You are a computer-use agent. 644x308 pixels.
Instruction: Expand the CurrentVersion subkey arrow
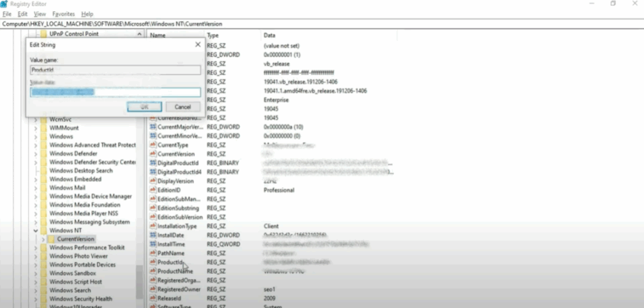(43, 239)
